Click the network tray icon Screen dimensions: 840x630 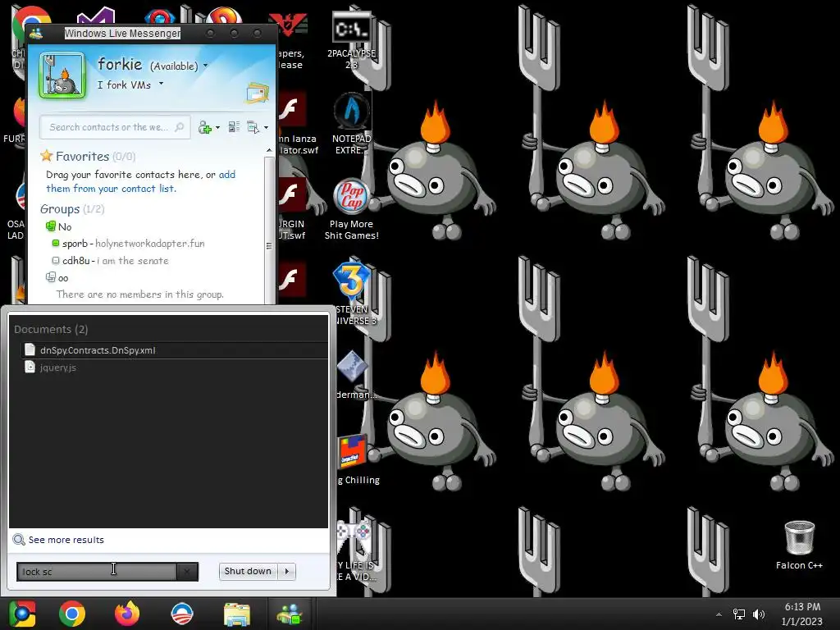click(739, 614)
